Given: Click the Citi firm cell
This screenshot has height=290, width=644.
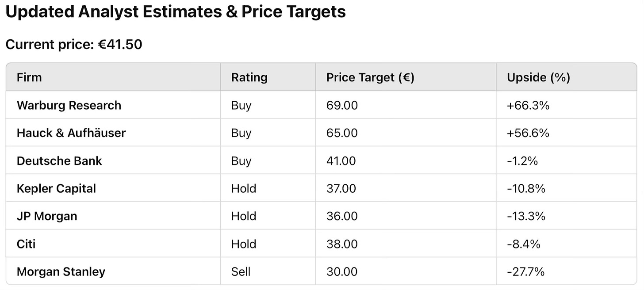Looking at the screenshot, I should (26, 244).
